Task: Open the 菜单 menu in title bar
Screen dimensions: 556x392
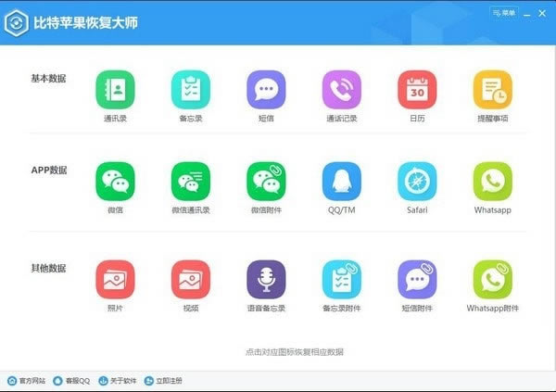Action: 504,14
